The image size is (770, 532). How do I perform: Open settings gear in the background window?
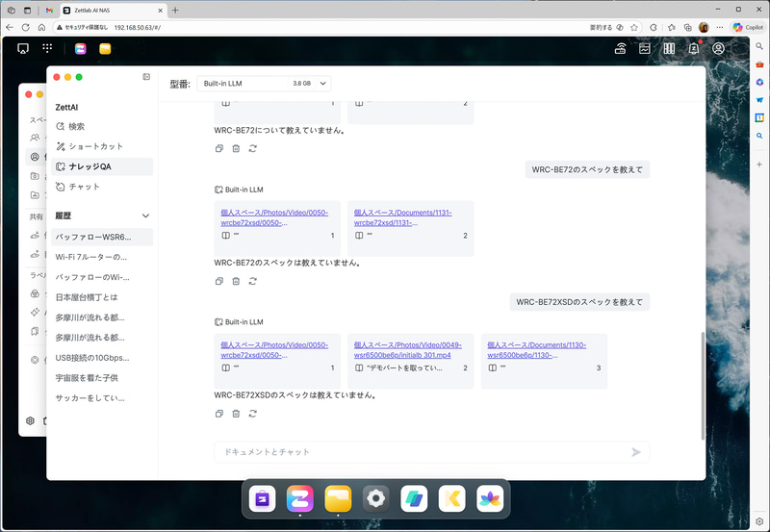point(31,420)
